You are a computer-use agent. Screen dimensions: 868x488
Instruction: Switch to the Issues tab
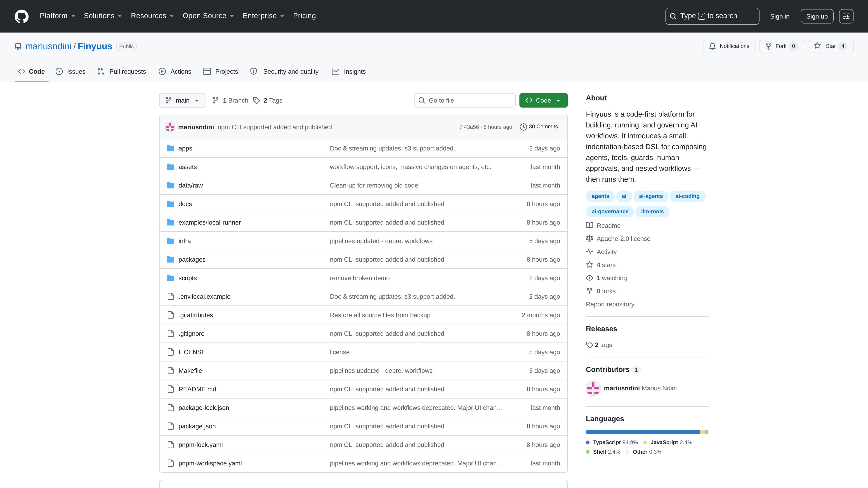coord(71,71)
